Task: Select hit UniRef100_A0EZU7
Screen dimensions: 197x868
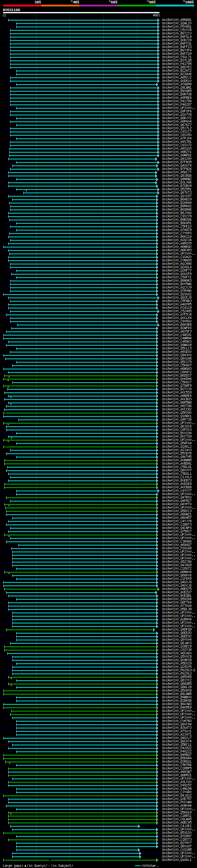Action: point(176,592)
